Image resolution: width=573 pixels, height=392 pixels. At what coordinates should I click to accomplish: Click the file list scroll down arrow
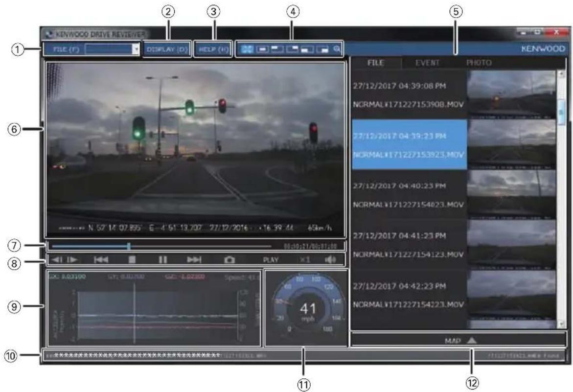pos(561,324)
